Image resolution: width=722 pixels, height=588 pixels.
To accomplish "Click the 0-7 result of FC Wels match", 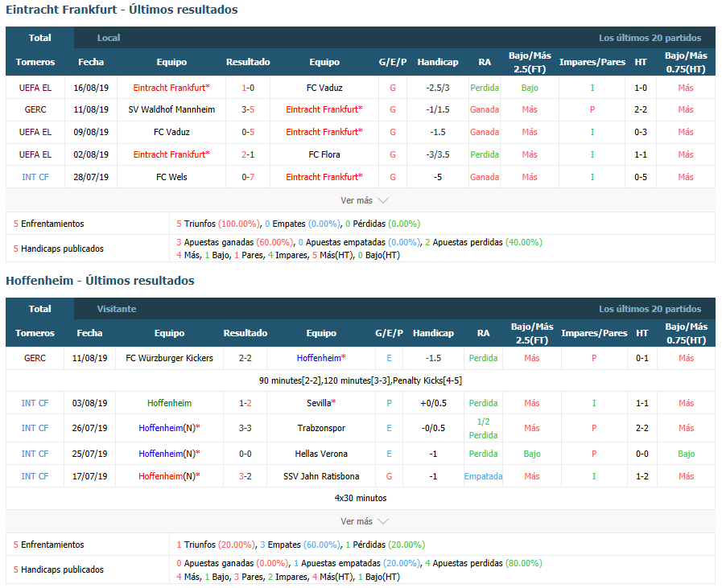I will pyautogui.click(x=248, y=177).
